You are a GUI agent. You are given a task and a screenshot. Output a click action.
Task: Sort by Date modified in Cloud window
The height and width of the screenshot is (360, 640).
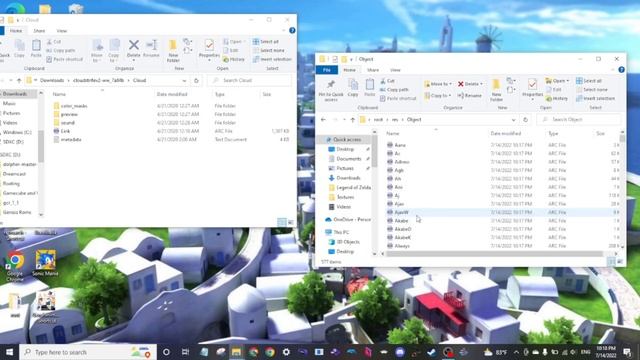tap(172, 94)
